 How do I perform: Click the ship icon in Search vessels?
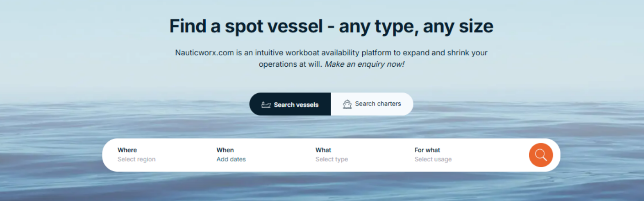point(266,105)
